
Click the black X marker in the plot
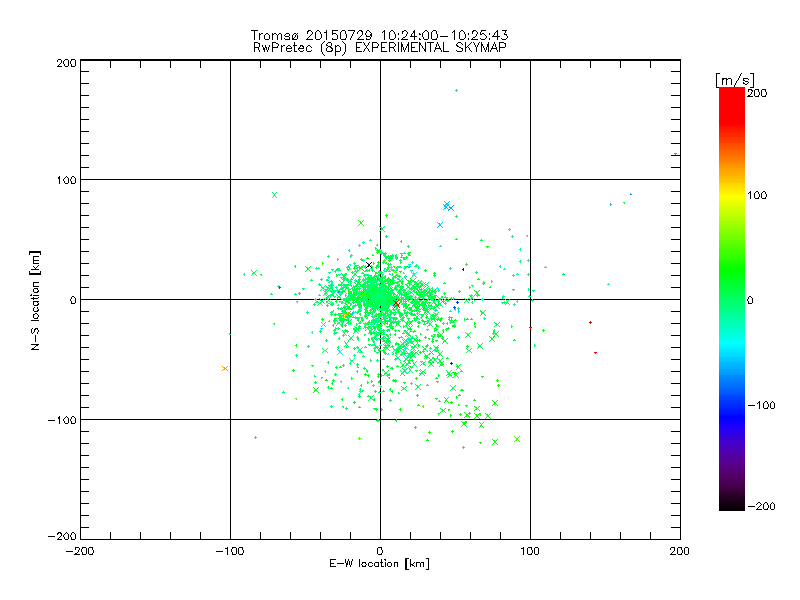369,265
